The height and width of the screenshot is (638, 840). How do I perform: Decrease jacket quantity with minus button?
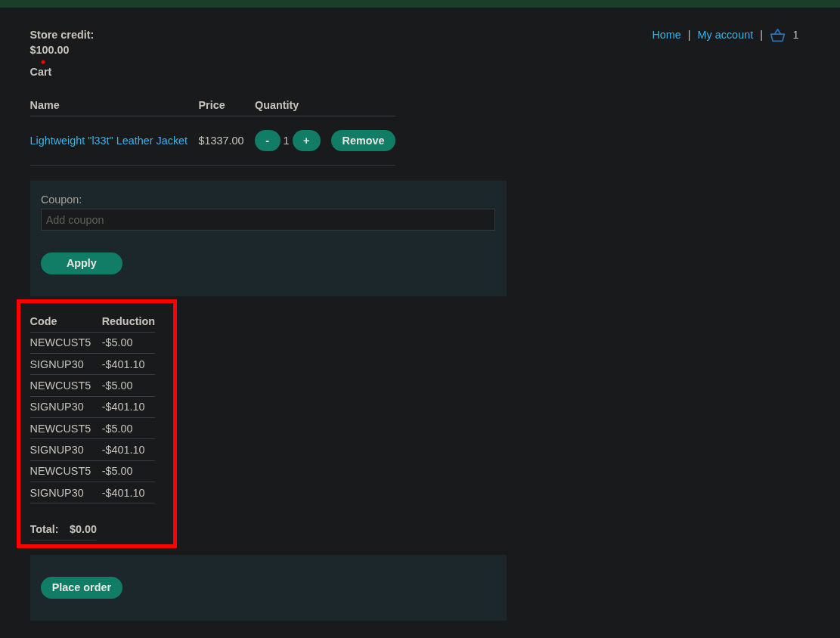267,141
